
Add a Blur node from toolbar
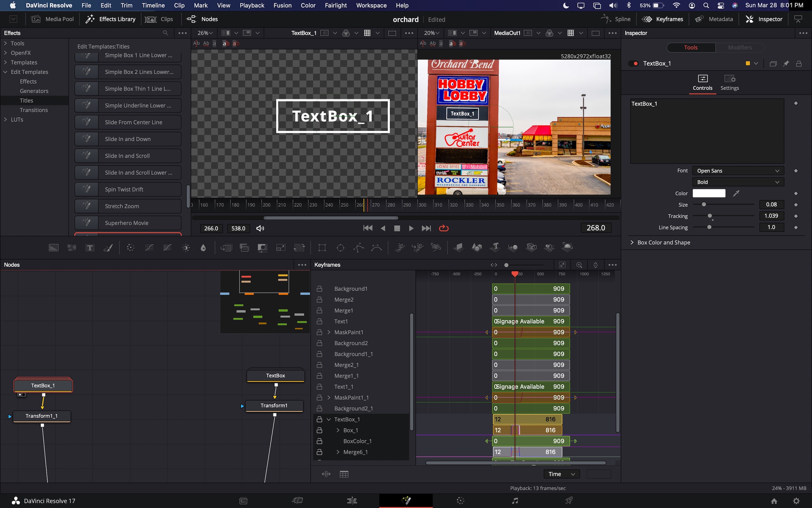coord(203,248)
